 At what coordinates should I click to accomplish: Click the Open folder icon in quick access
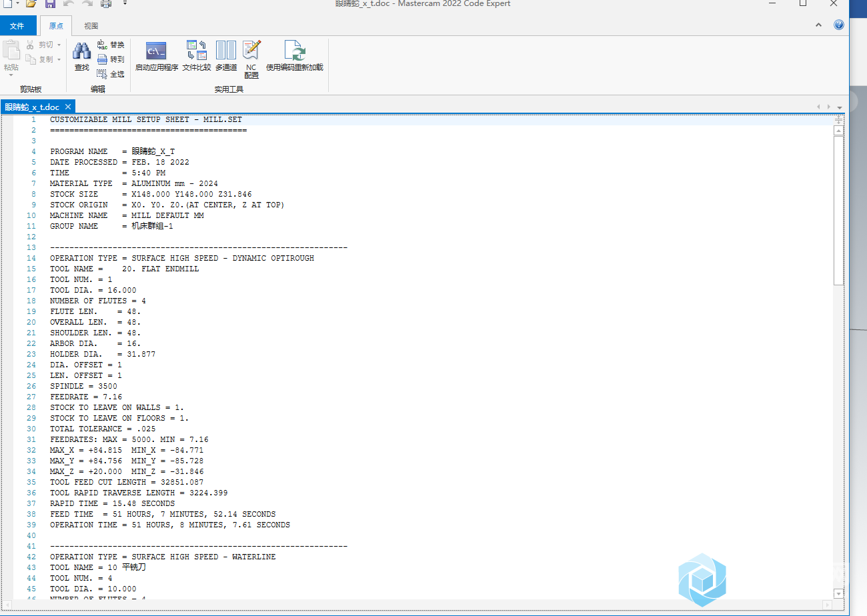tap(31, 4)
